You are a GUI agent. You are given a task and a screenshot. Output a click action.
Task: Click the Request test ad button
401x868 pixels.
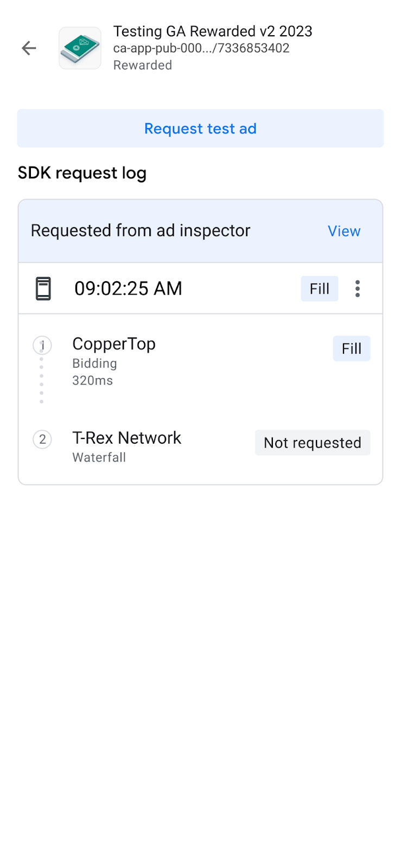(200, 129)
